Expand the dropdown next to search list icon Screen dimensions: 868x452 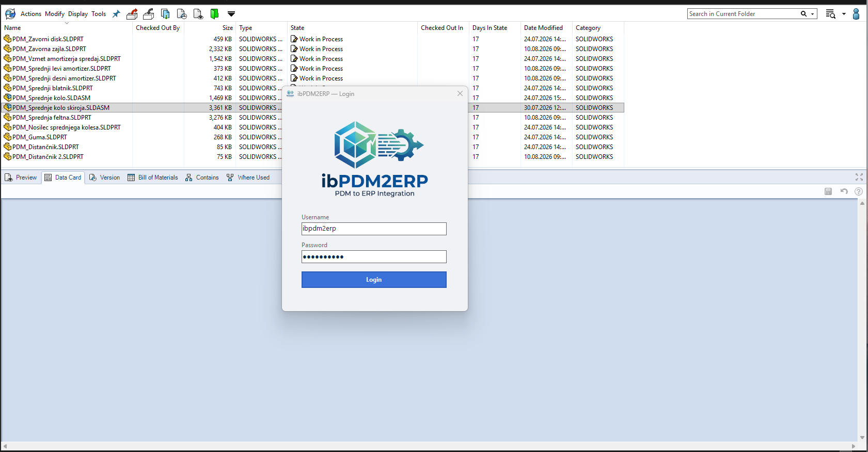point(844,14)
